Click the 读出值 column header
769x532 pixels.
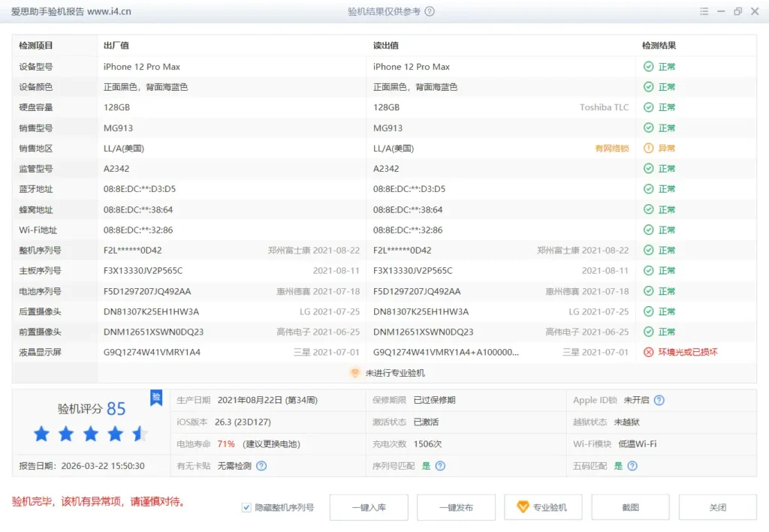pyautogui.click(x=385, y=46)
